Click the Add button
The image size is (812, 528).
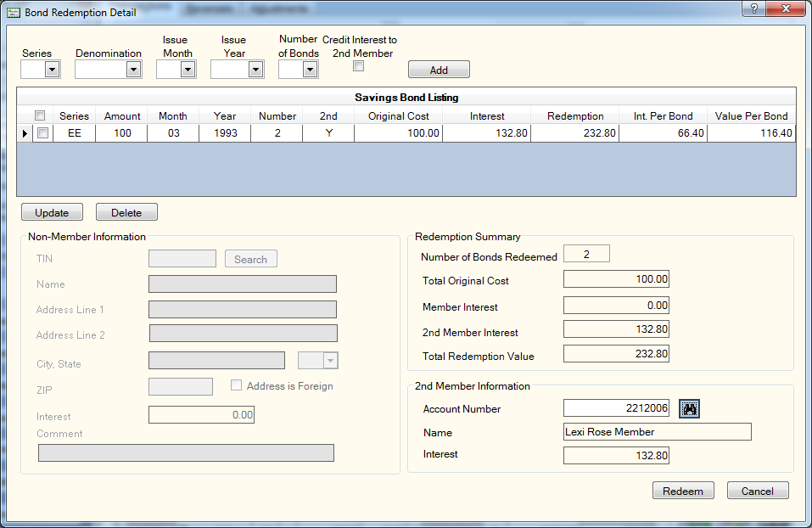pyautogui.click(x=440, y=70)
